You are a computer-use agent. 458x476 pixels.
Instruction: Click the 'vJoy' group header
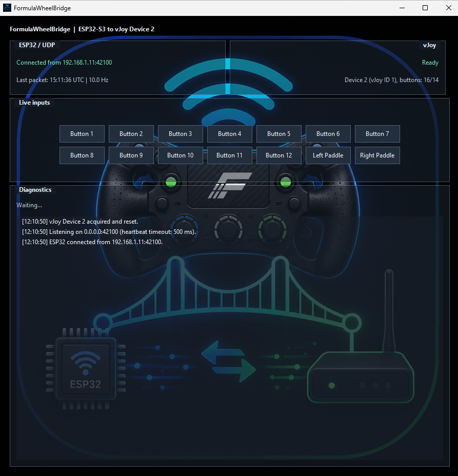pos(429,45)
